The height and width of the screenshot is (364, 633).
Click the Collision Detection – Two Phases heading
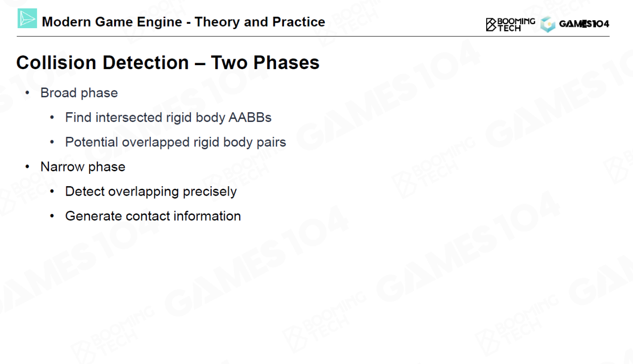pos(168,63)
